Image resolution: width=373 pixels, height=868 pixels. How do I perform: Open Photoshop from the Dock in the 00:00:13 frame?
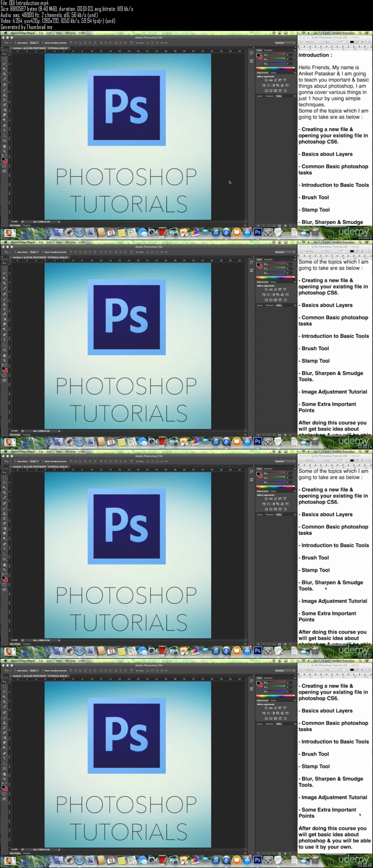[258, 232]
